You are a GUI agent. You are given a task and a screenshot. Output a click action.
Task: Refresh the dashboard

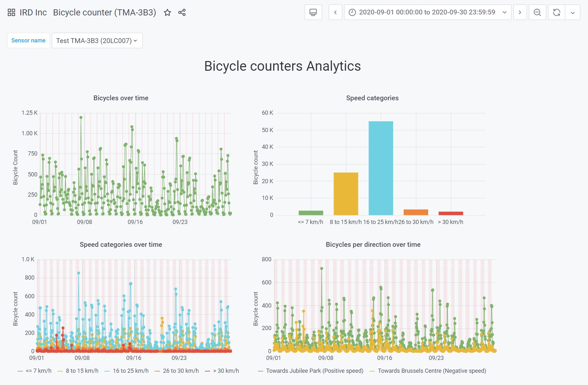pyautogui.click(x=556, y=12)
